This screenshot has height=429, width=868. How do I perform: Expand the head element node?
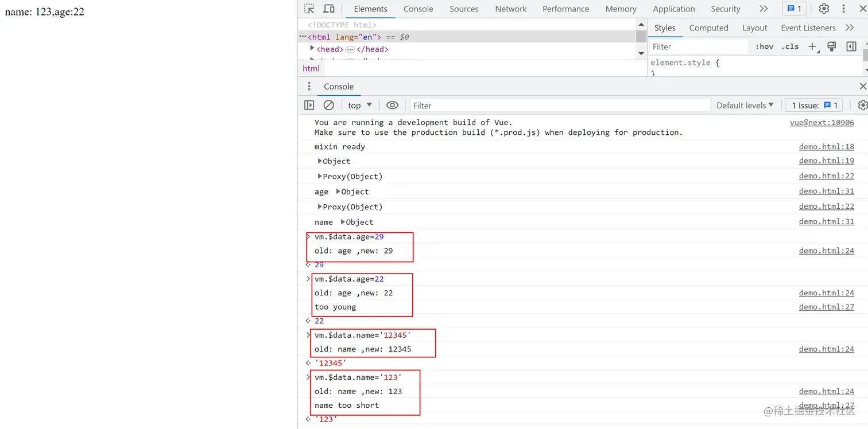point(312,49)
